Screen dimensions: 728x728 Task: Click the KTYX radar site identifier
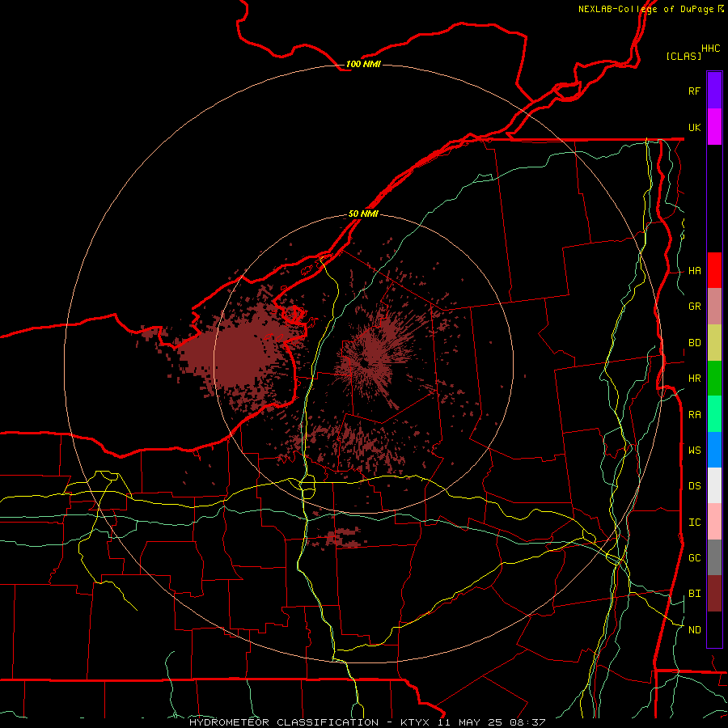pyautogui.click(x=416, y=722)
